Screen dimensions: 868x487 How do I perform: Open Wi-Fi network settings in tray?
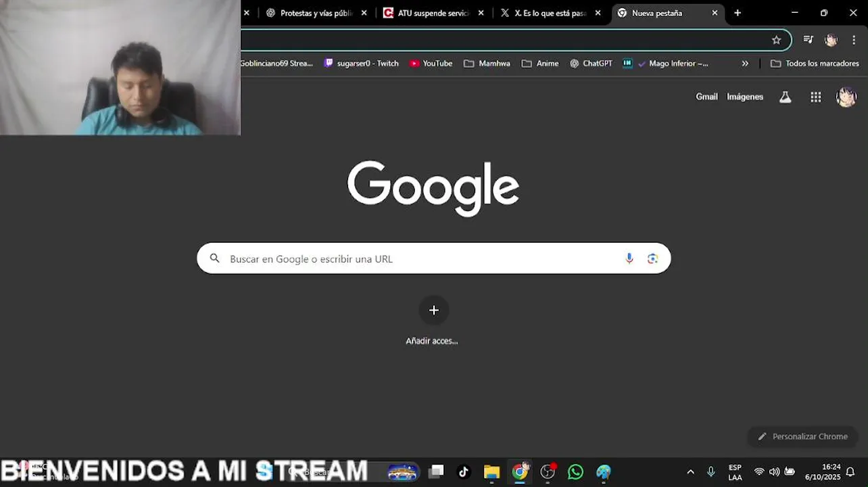click(759, 471)
